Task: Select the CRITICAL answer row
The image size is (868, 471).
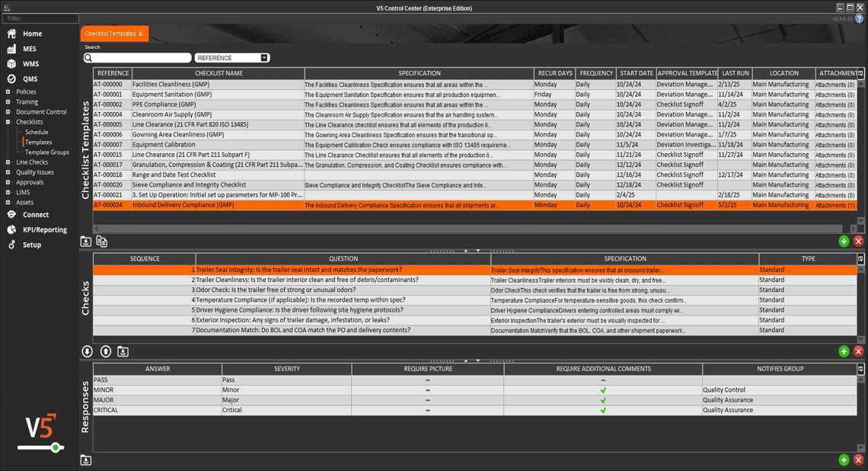Action: [474, 410]
